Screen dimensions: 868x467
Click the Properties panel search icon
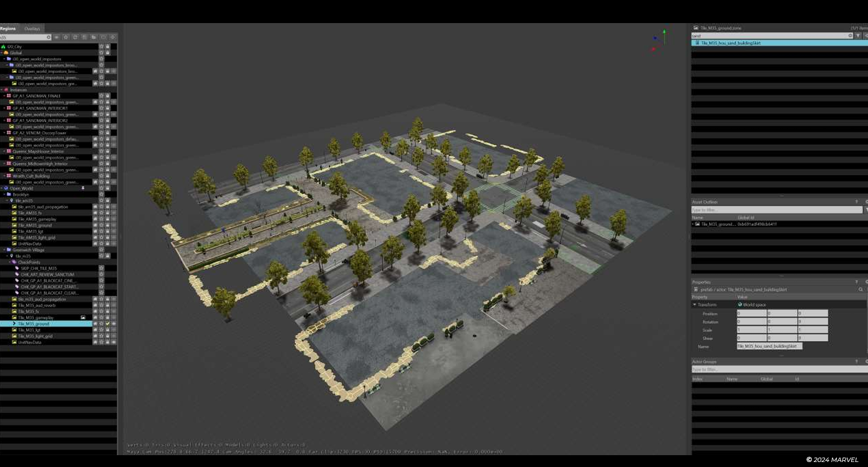pos(861,290)
